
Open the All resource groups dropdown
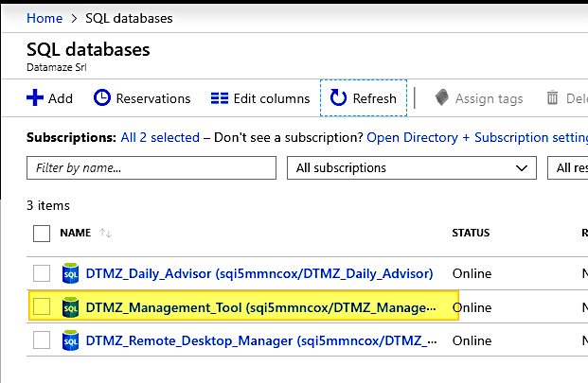(x=568, y=168)
